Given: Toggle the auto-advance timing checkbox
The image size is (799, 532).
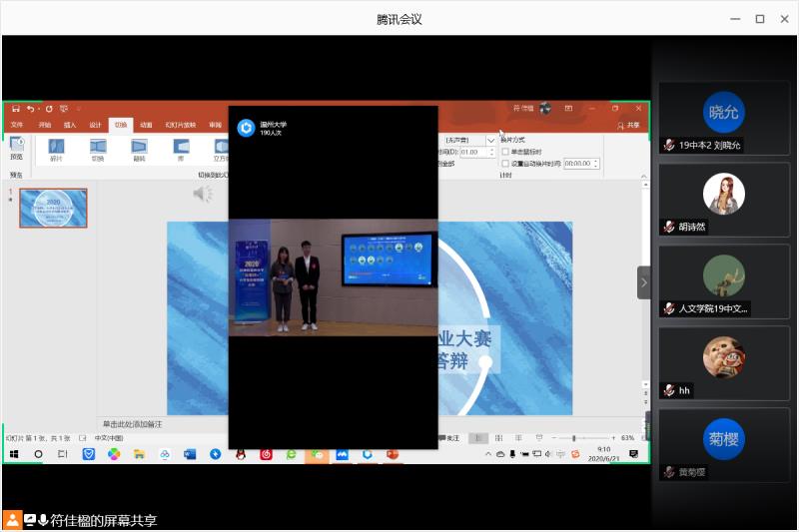Looking at the screenshot, I should click(505, 163).
